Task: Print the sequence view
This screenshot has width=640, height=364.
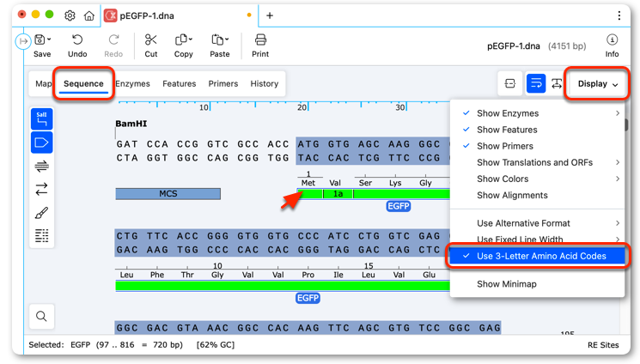Action: coord(260,40)
